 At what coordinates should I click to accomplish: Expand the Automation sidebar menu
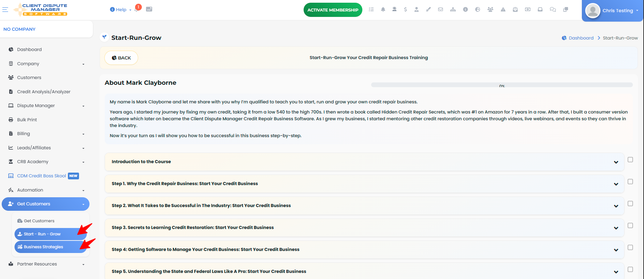[x=46, y=190]
